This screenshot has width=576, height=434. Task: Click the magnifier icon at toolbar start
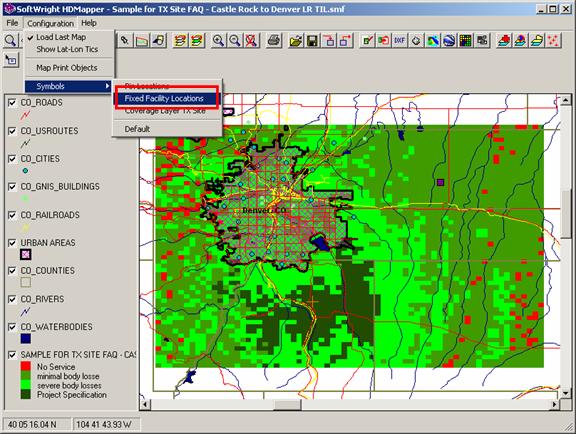coord(10,40)
